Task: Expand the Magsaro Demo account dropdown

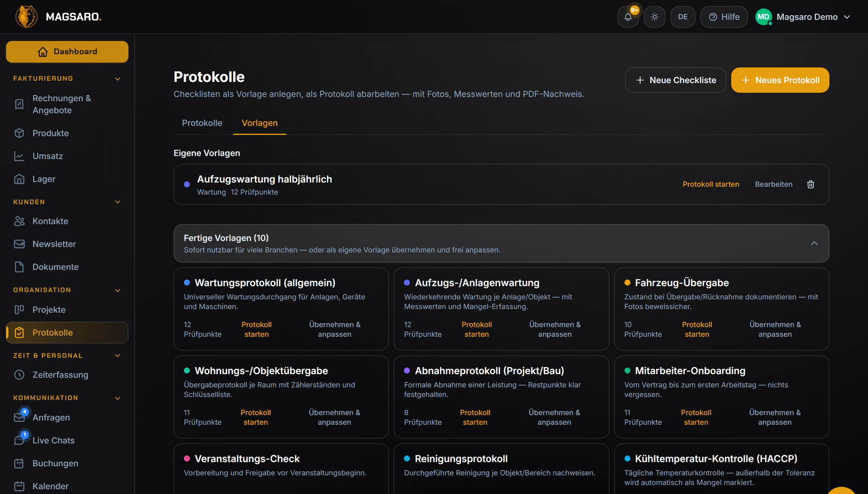Action: [x=803, y=17]
